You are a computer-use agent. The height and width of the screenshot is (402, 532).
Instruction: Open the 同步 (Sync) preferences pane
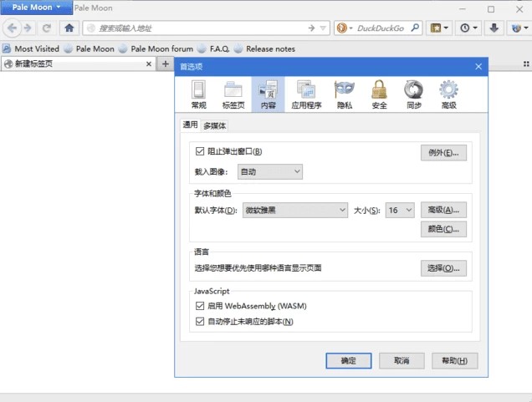(413, 94)
